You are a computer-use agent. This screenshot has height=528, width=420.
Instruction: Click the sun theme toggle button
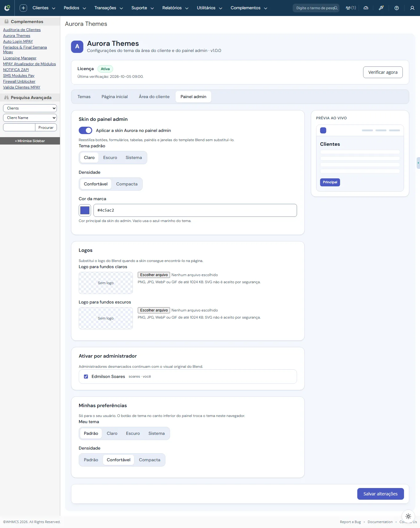pos(408,516)
